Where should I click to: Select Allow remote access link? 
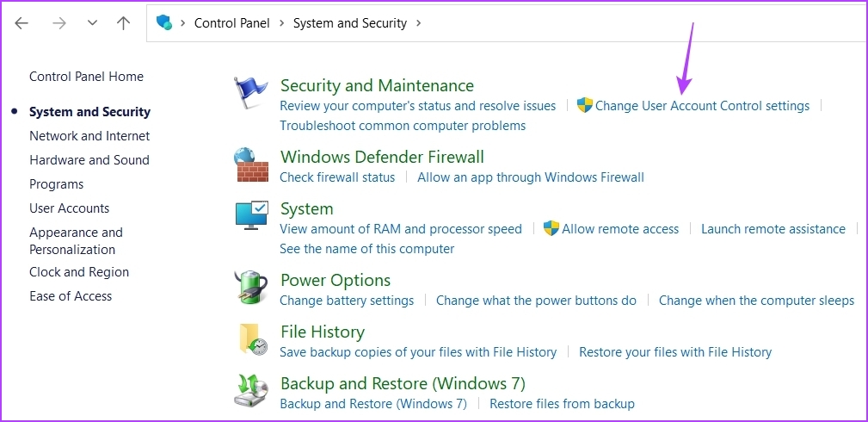[x=620, y=229]
